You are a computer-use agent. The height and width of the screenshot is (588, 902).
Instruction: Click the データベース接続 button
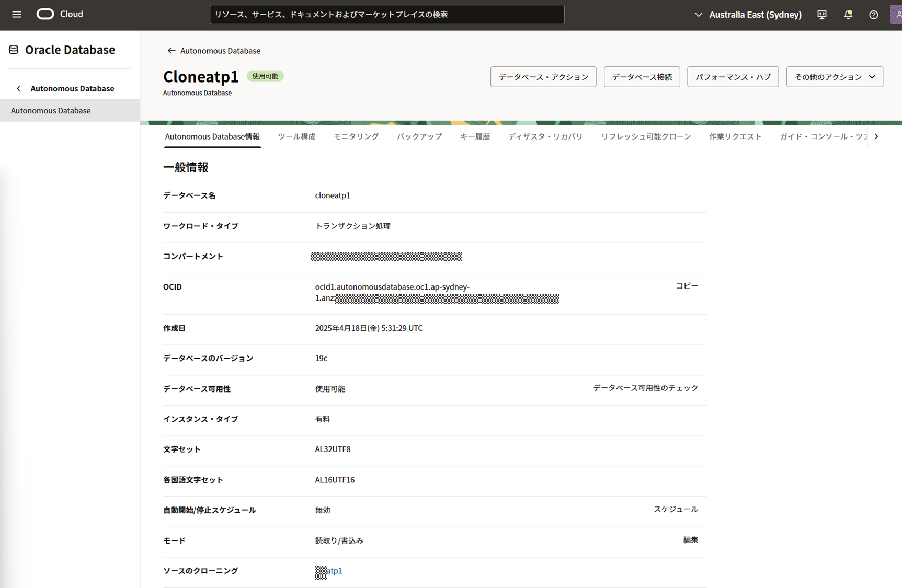(x=642, y=77)
